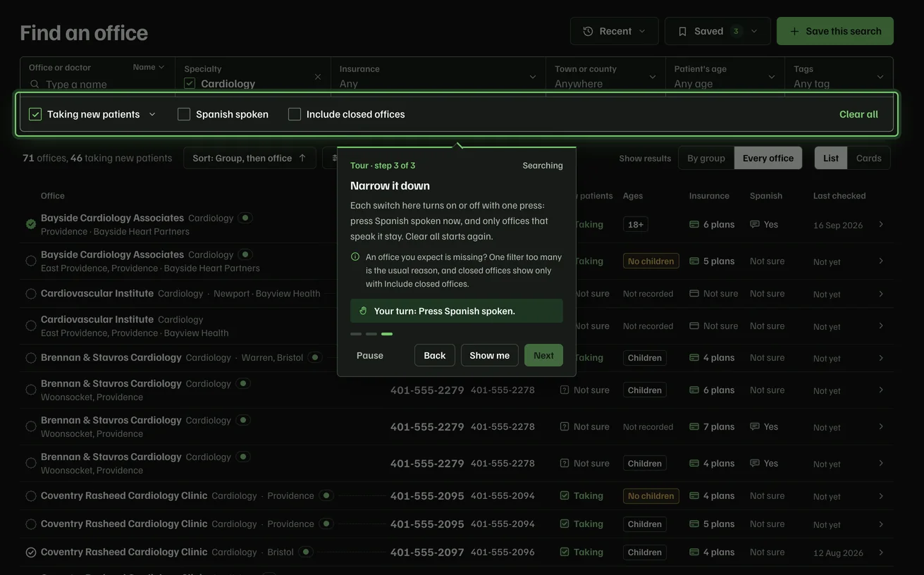Click the clock icon in the Recent button

588,31
